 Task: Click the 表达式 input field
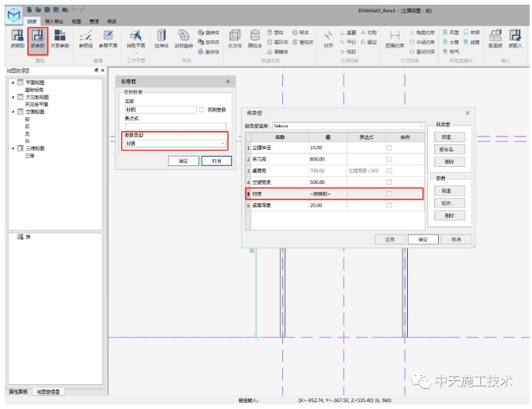pyautogui.click(x=175, y=127)
